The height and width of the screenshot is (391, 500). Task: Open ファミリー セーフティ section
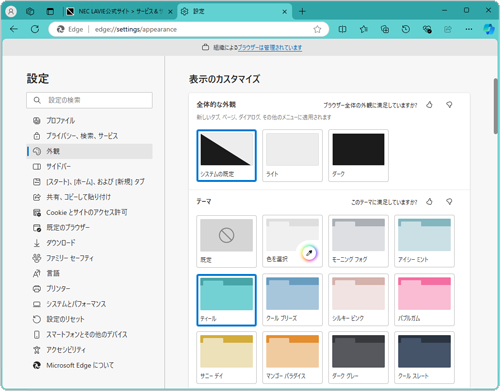click(89, 258)
